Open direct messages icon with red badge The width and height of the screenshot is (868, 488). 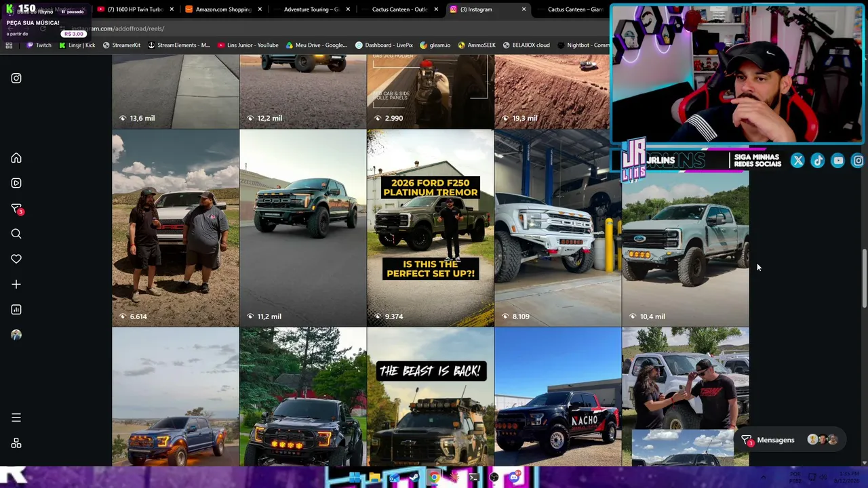pos(16,209)
